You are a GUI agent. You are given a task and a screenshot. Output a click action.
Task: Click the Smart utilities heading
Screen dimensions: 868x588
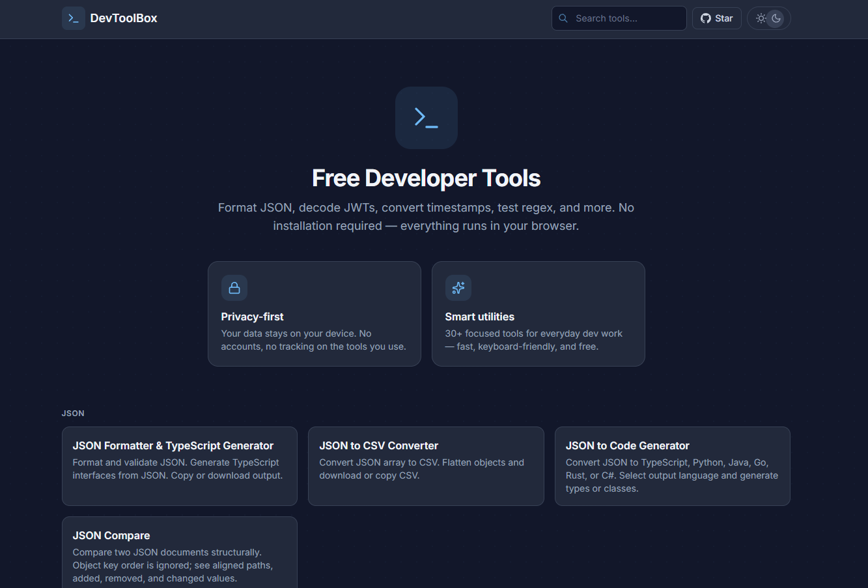click(479, 316)
